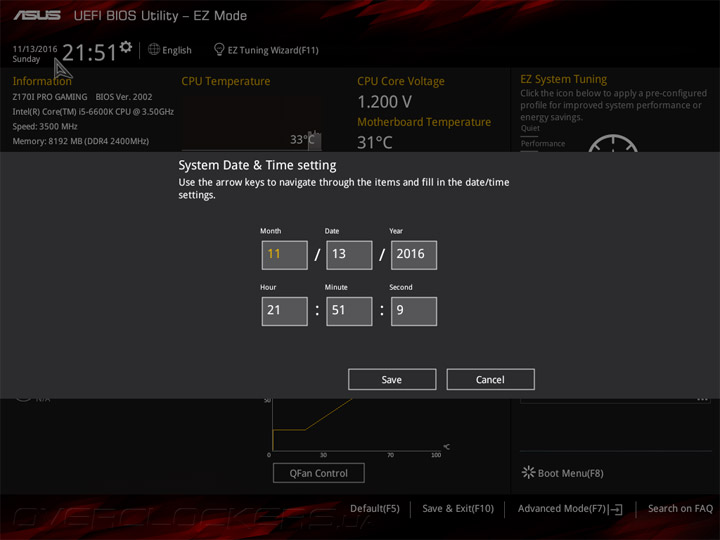The width and height of the screenshot is (720, 540).
Task: Select the Year field showing 2016
Action: point(414,255)
